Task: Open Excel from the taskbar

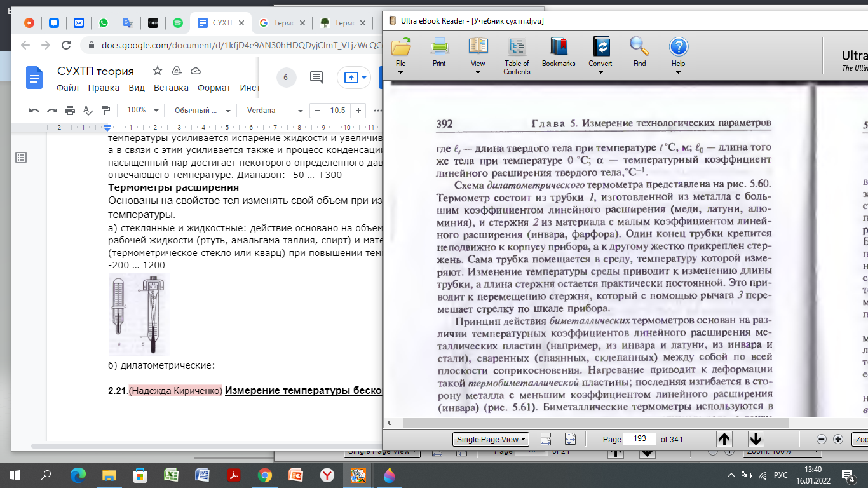Action: [x=172, y=475]
